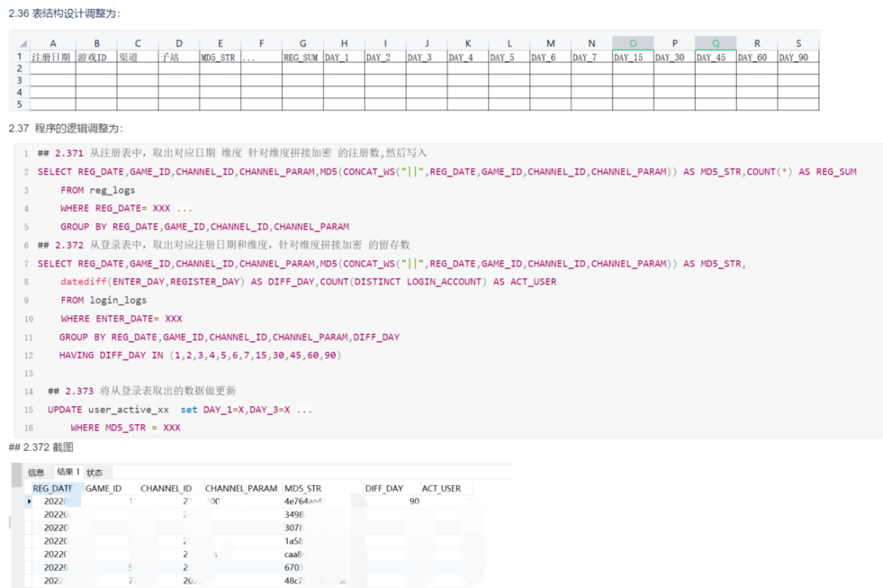Click the DIFF_DAY results column header
Viewport: 883px width, 588px height.
point(384,488)
